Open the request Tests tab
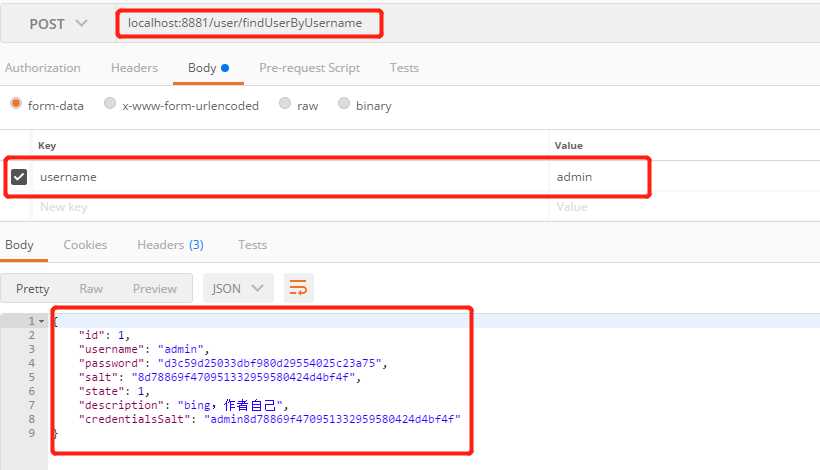This screenshot has width=820, height=470. click(404, 68)
